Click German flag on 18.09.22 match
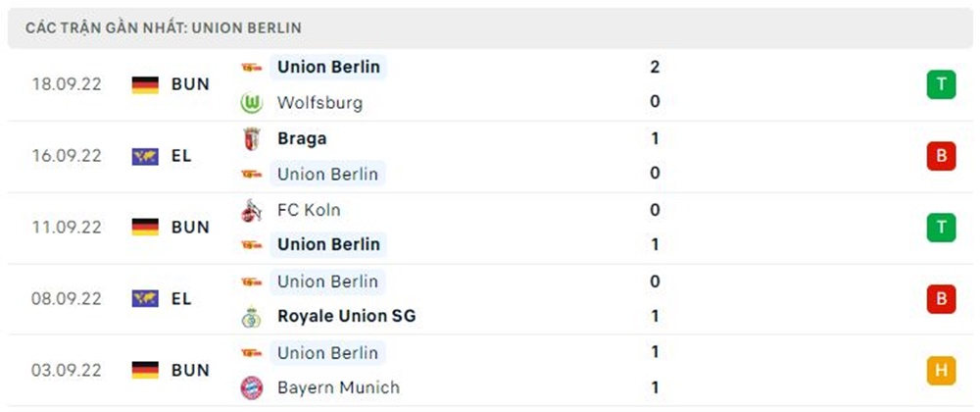 (145, 84)
